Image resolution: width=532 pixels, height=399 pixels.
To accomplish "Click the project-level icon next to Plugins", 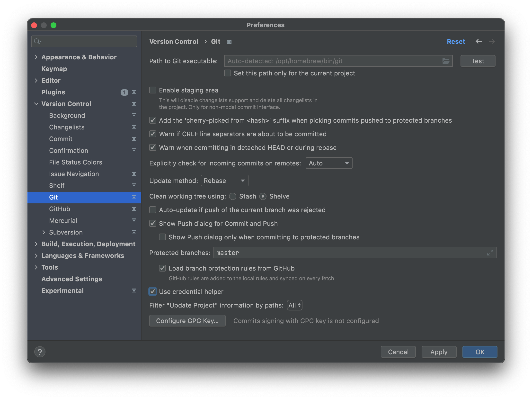I will pyautogui.click(x=134, y=92).
